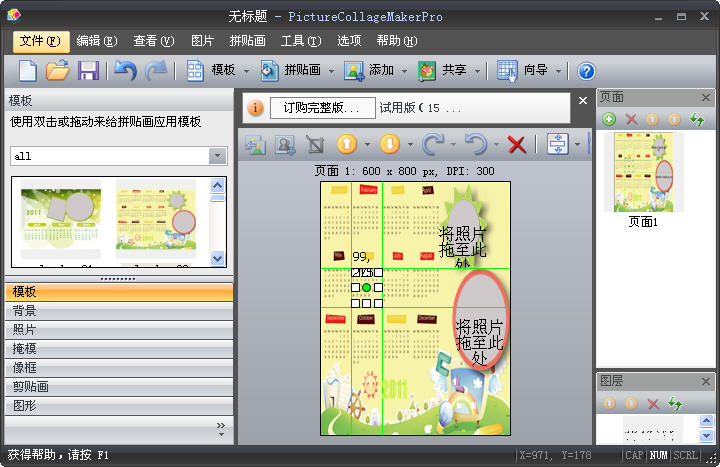Select the 页面1 page thumbnail
Viewport: 720px width, 467px height.
644,172
